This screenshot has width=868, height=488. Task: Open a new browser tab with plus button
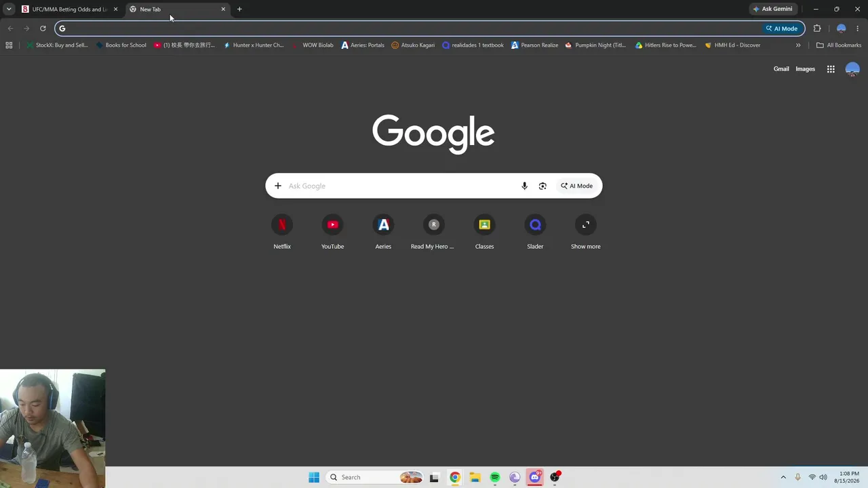[x=239, y=9]
